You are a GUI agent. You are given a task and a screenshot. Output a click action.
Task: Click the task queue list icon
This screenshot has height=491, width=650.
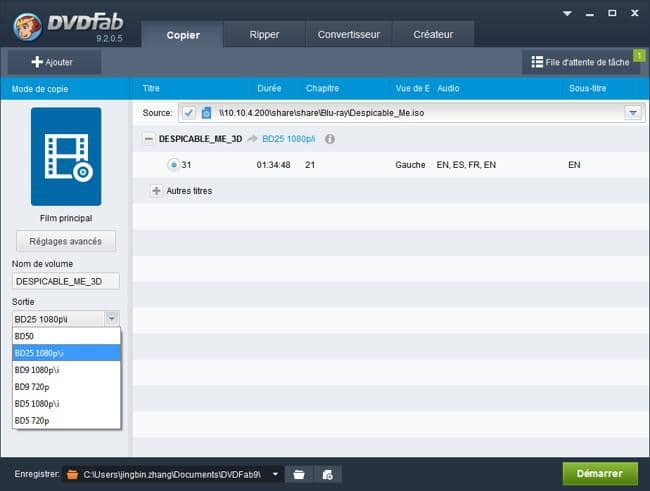(537, 62)
